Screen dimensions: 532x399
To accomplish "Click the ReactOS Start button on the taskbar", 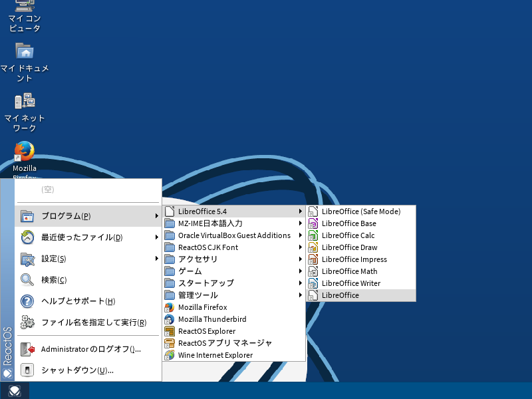I will [x=15, y=391].
